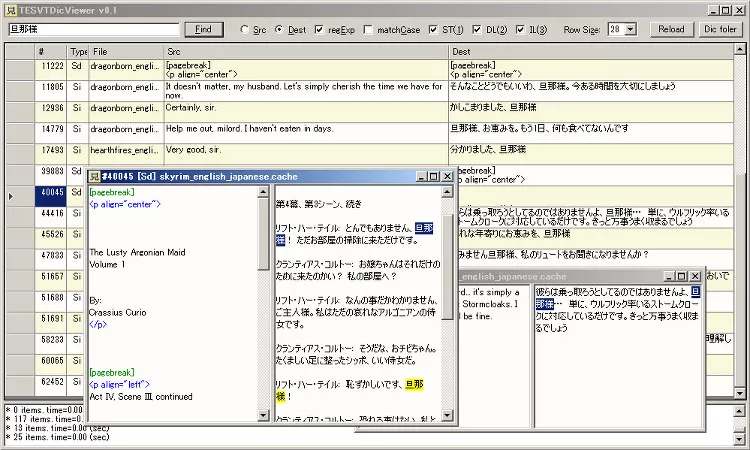Viewport: 750px width, 450px height.
Task: Click up arrow of #40045 source pane scrollbar
Action: [263, 192]
